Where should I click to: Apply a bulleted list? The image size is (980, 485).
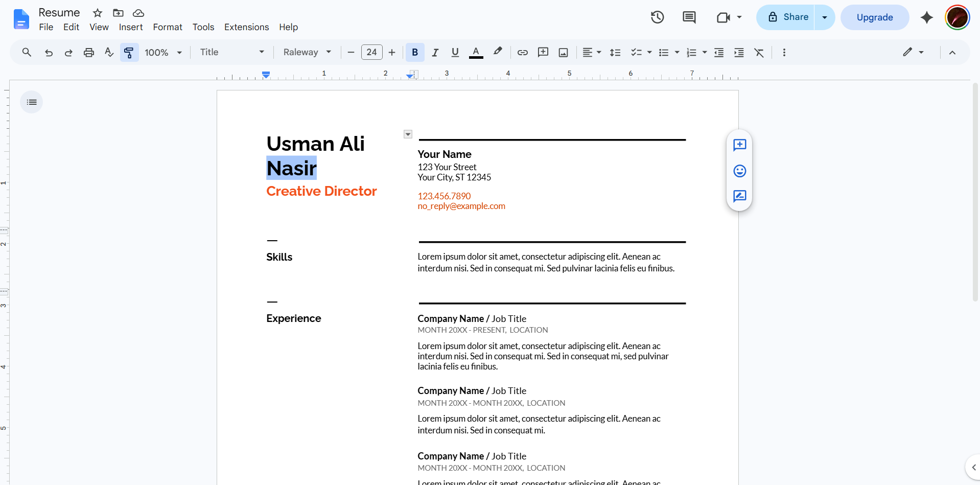tap(664, 52)
